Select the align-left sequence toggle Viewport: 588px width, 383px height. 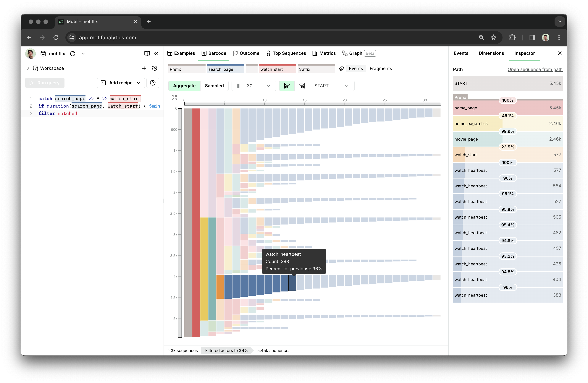287,86
